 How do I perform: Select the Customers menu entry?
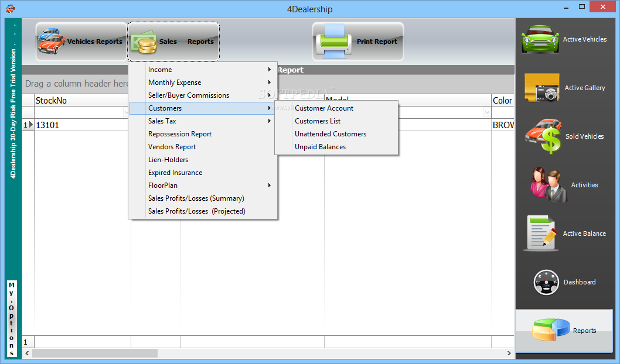(203, 108)
